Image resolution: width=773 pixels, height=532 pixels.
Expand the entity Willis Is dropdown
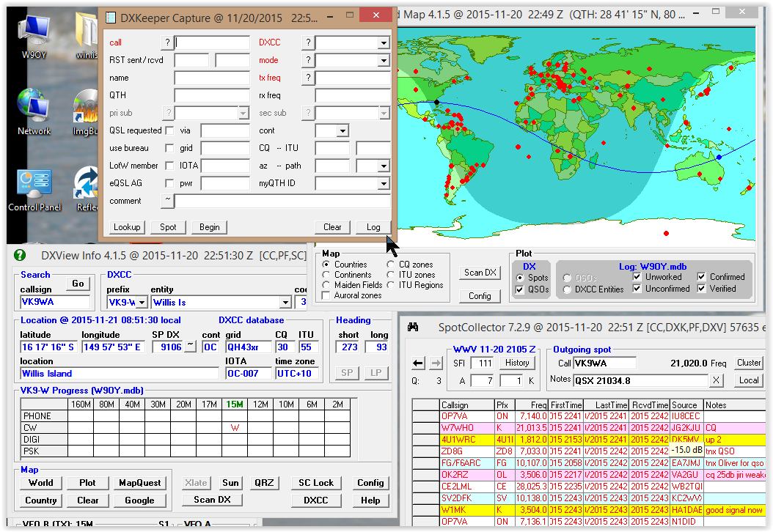coord(285,302)
